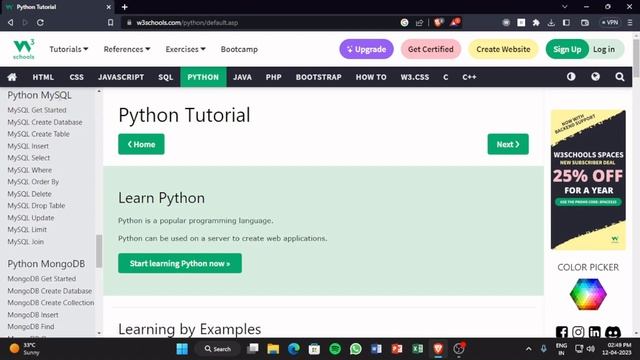
Task: Click the Log in button
Action: (604, 49)
